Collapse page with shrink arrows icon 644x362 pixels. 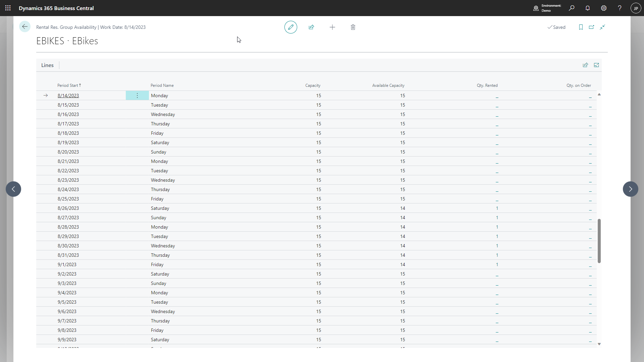603,27
